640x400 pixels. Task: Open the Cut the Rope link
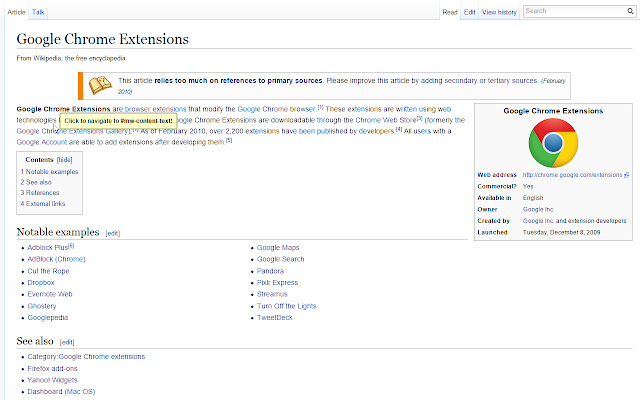click(x=48, y=271)
